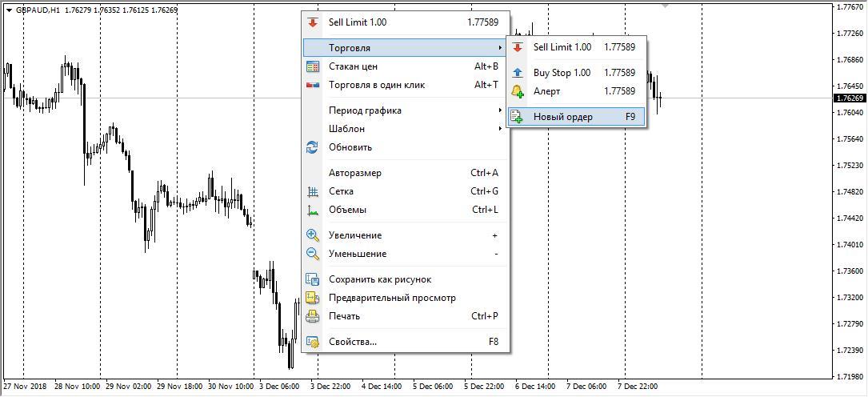868x397 pixels.
Task: Click the Алерт bell icon
Action: point(518,91)
